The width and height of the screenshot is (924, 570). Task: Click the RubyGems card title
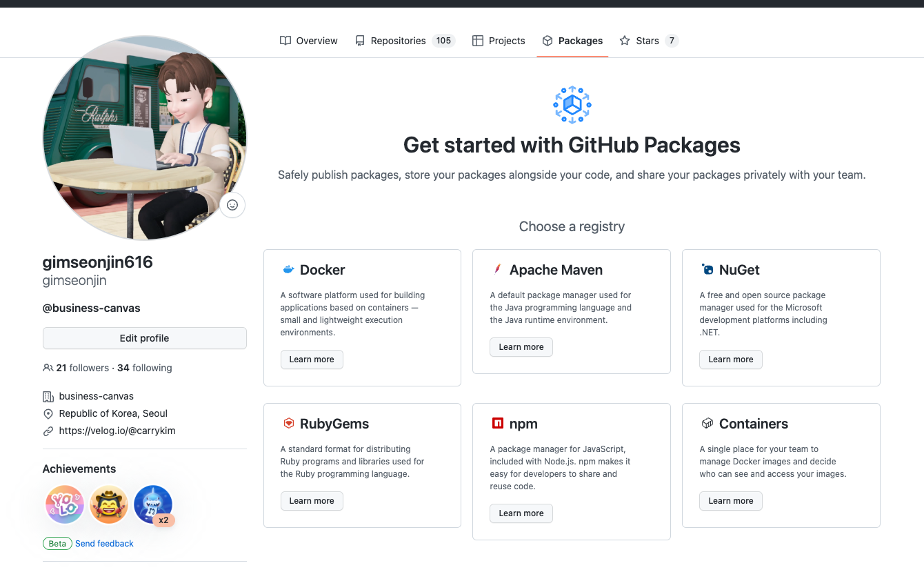[334, 424]
